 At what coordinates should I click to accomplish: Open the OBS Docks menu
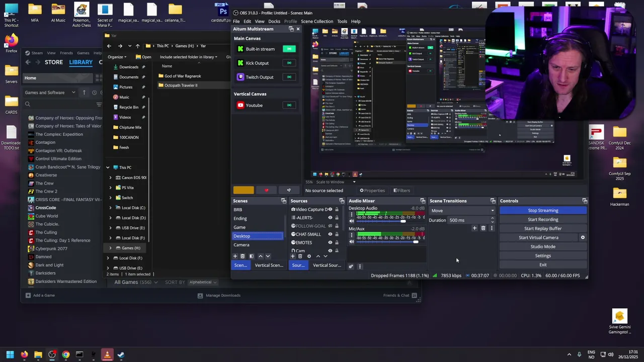(274, 22)
